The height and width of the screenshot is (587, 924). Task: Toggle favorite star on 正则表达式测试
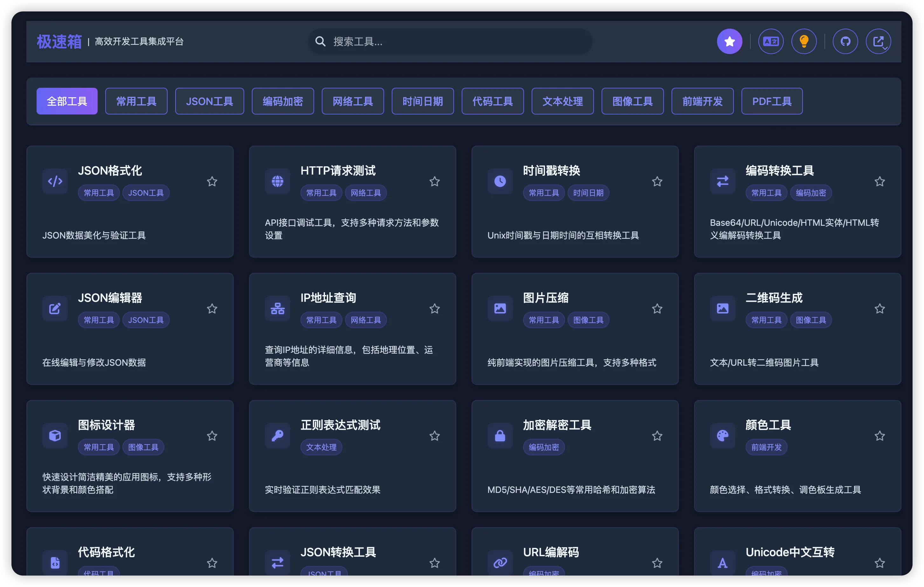435,435
